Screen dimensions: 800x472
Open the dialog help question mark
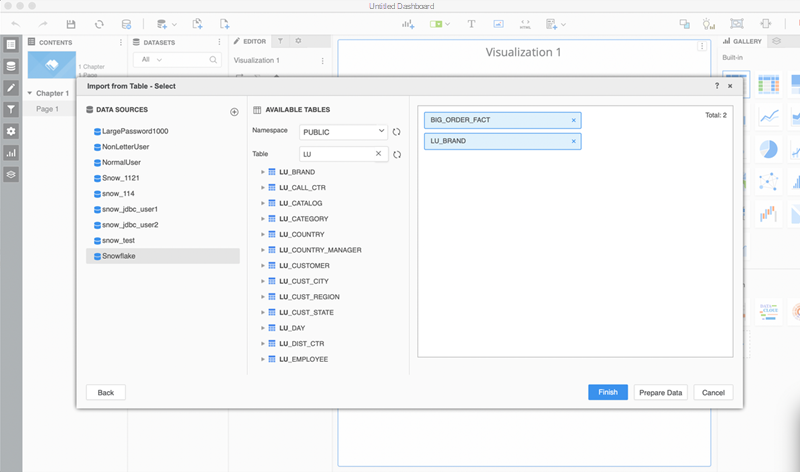[x=717, y=86]
